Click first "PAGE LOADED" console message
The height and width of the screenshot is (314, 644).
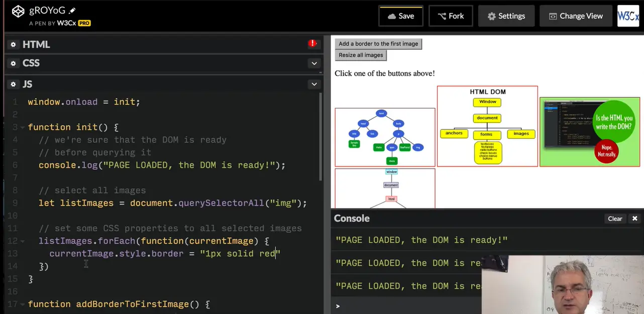click(421, 240)
